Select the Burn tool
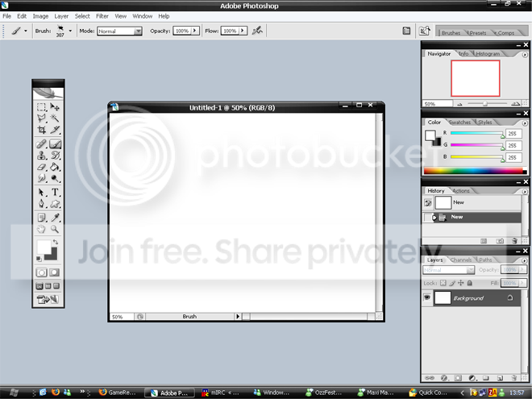 (x=55, y=178)
